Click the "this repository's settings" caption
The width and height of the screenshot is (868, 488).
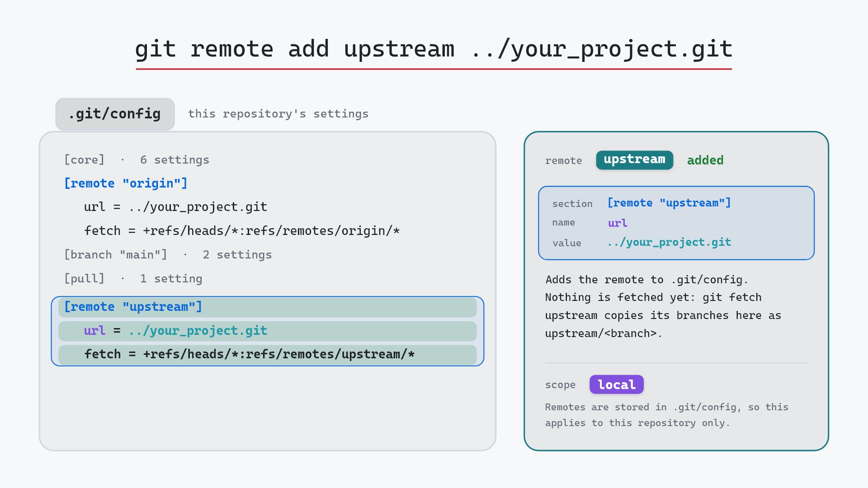pos(278,114)
